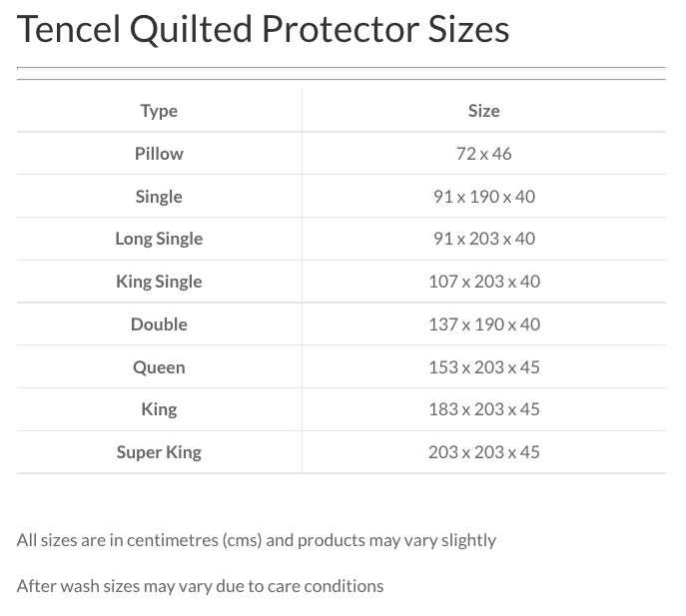Click the 183 x 203 x 45 cell

[x=483, y=409]
